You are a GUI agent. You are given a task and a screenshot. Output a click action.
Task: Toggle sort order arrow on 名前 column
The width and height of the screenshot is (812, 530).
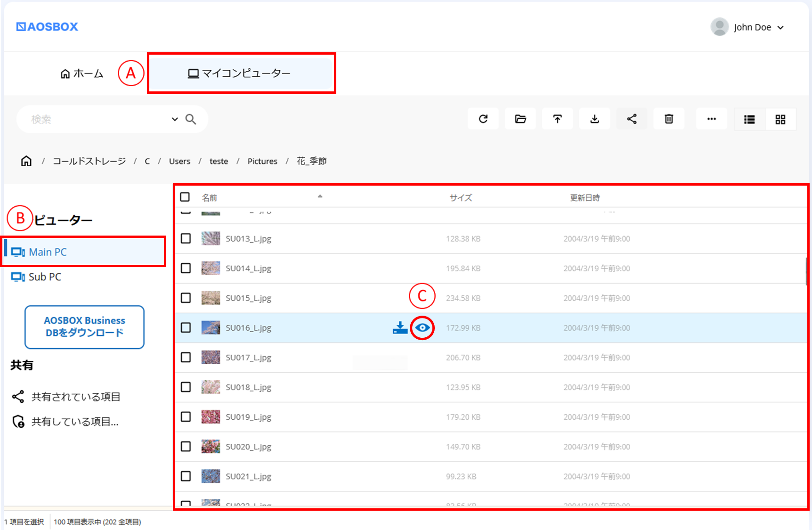tap(320, 196)
